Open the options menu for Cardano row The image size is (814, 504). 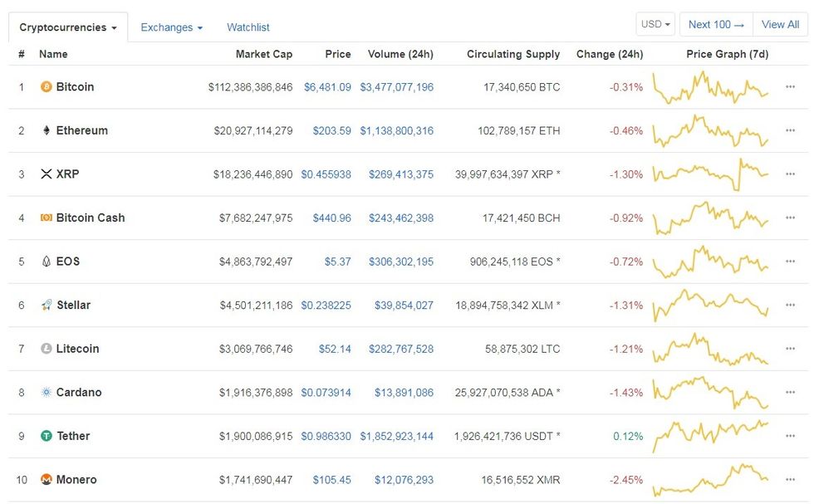click(x=790, y=392)
